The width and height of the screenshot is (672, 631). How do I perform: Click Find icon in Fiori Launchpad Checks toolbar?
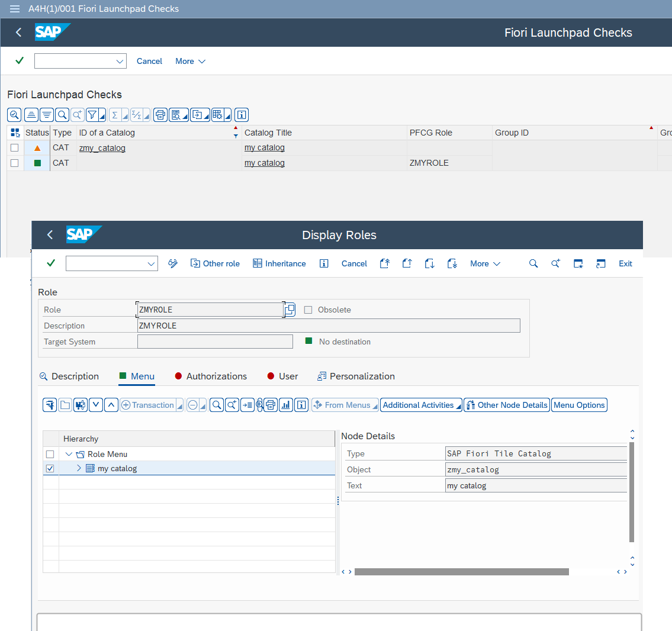pyautogui.click(x=63, y=115)
